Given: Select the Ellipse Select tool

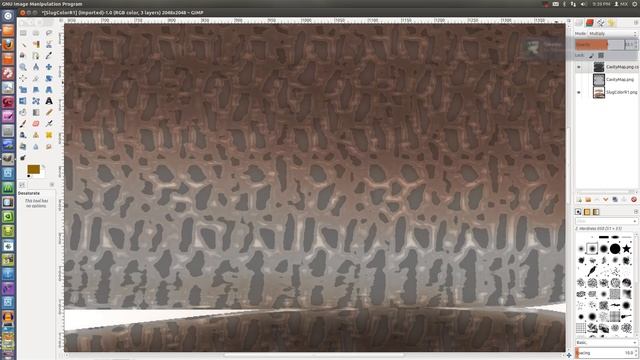Looking at the screenshot, I should tap(36, 33).
